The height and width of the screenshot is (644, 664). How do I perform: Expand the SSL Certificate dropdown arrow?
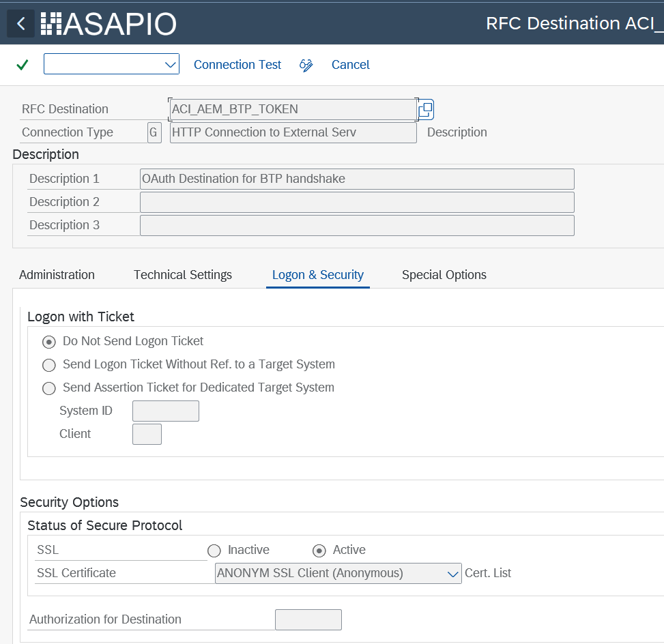452,574
